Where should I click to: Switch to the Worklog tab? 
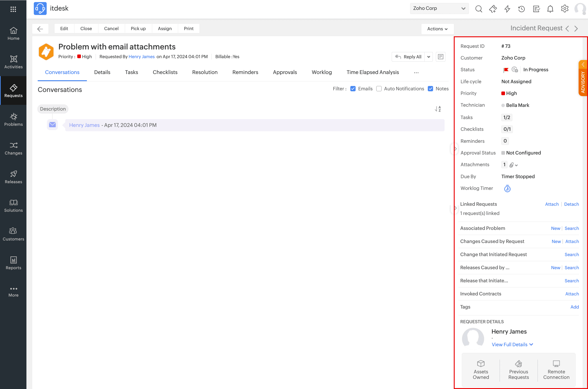[321, 72]
